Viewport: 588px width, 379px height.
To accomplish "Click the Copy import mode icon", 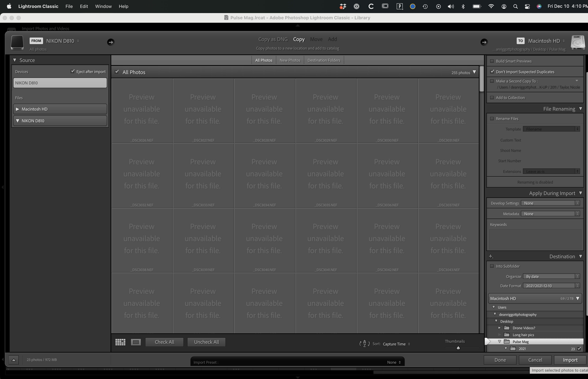I will 299,39.
